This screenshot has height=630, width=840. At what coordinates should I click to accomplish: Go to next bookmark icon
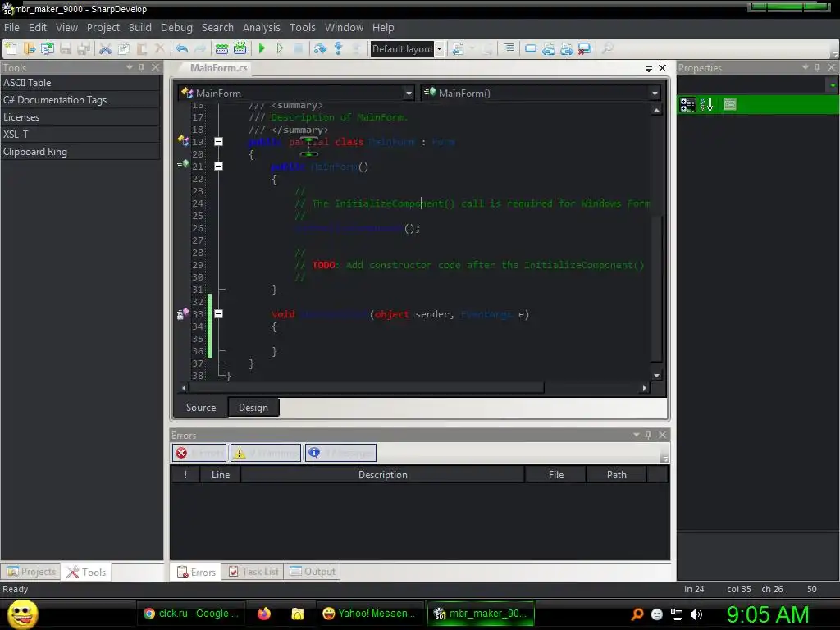coord(567,48)
